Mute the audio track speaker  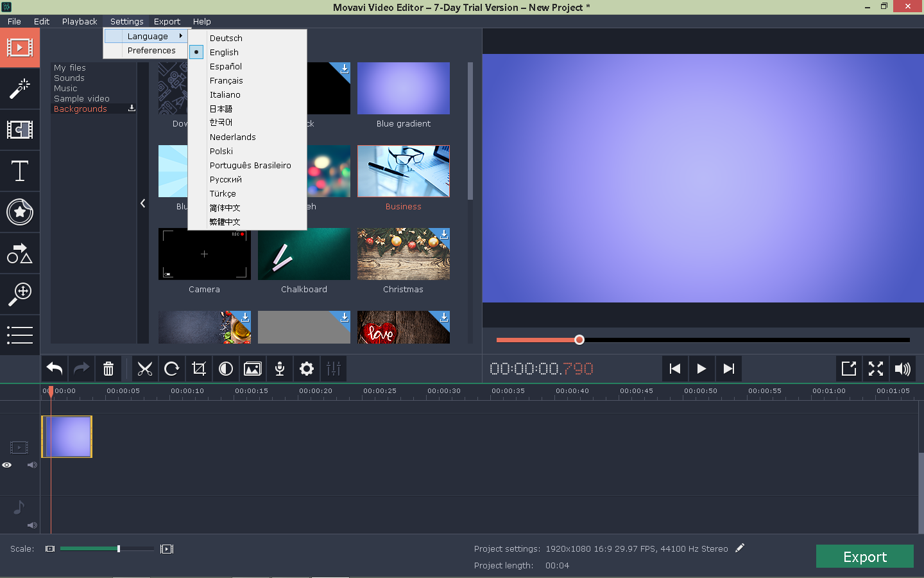pos(32,525)
